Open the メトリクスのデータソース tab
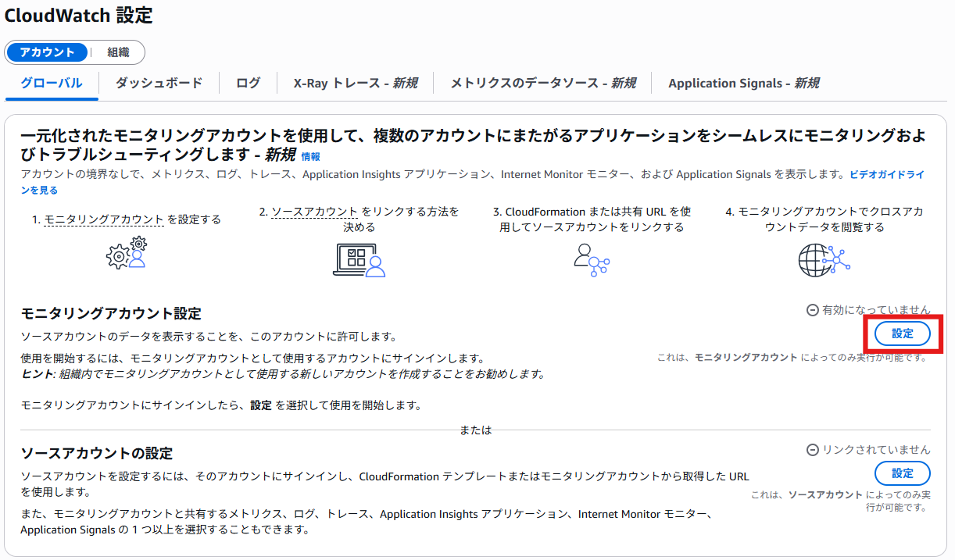This screenshot has width=955, height=560. pos(542,83)
